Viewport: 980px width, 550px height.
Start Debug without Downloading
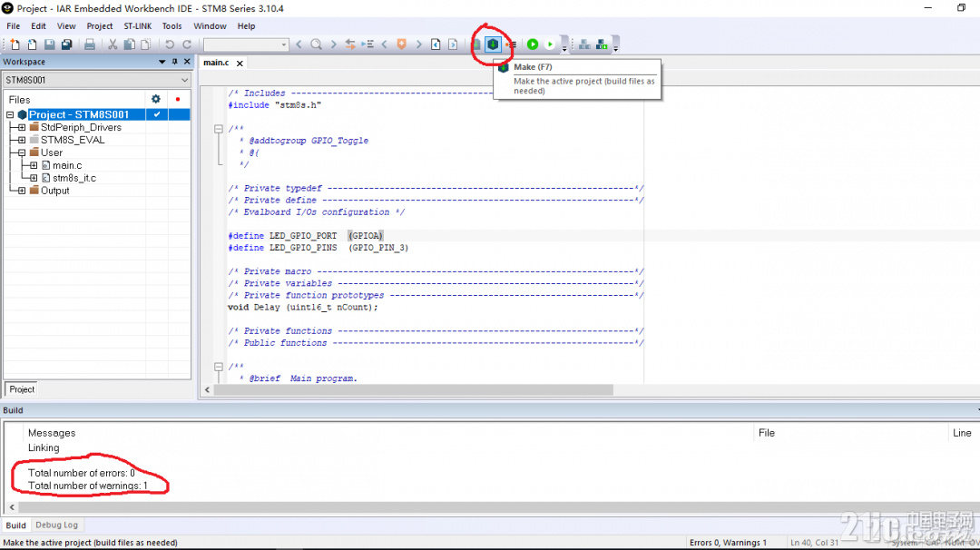tap(550, 44)
